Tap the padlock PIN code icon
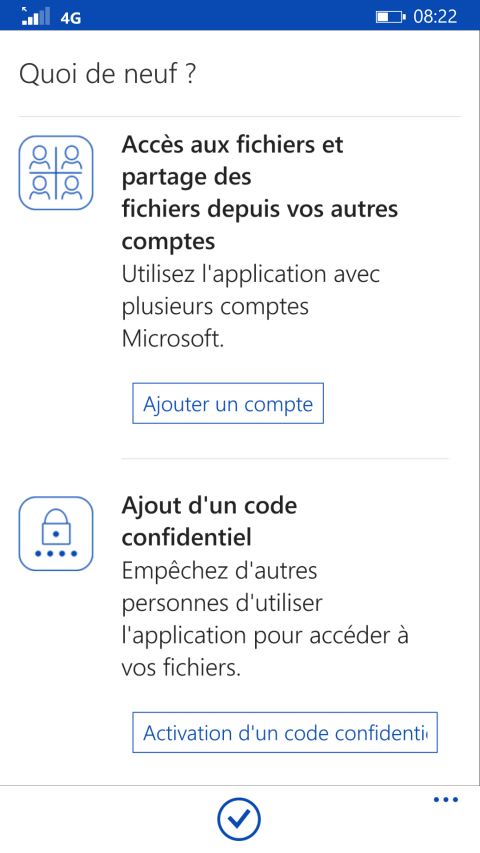This screenshot has height=853, width=480. coord(56,534)
